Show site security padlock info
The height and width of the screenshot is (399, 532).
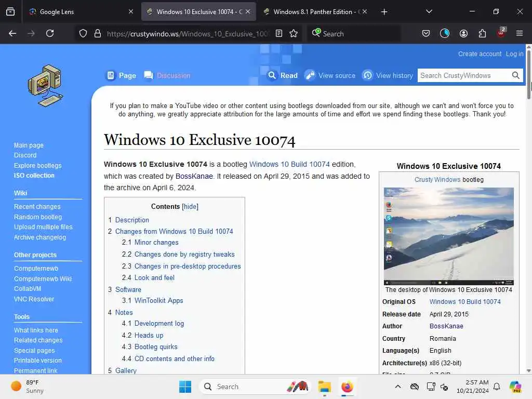98,33
